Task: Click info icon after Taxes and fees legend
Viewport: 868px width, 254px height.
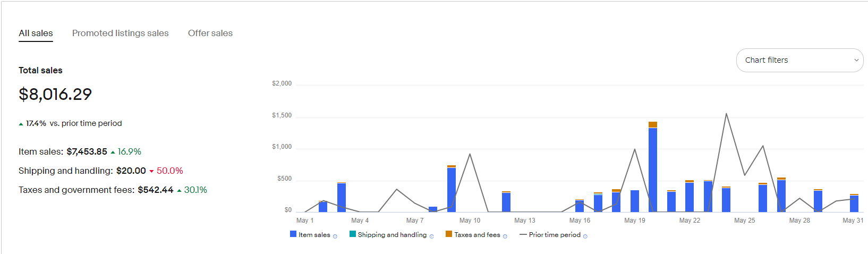Action: click(505, 236)
